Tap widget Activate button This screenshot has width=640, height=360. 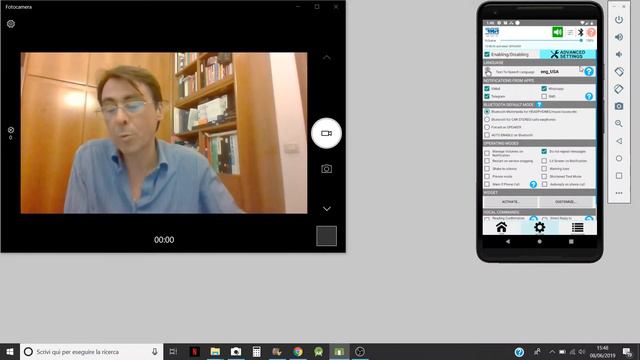(x=511, y=202)
